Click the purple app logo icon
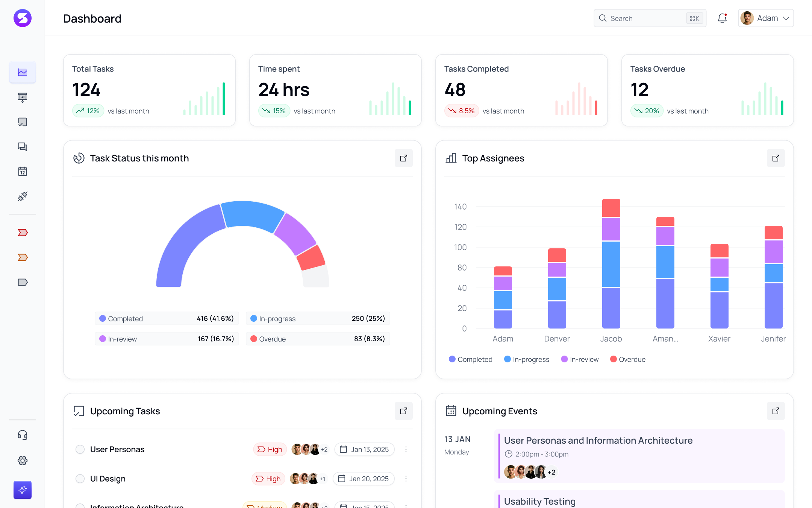 [23, 18]
